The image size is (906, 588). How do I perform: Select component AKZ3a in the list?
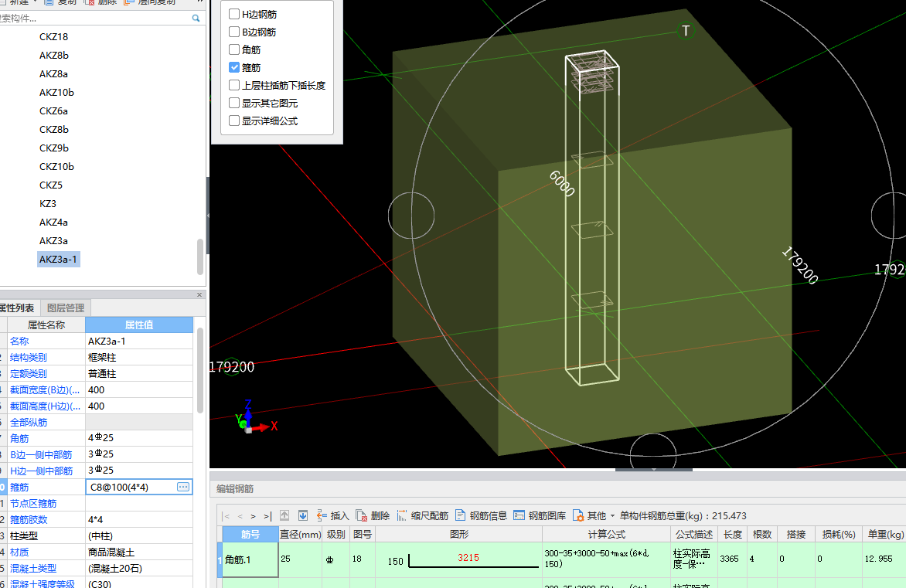point(54,241)
